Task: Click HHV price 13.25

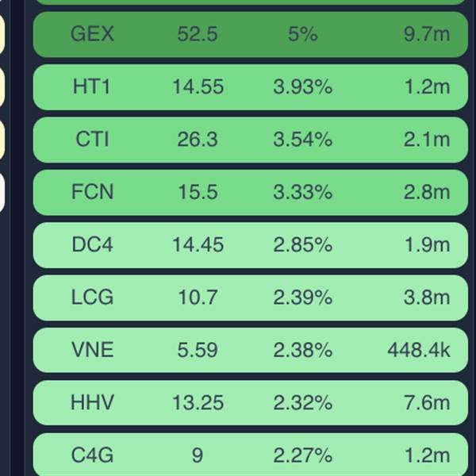Action: pyautogui.click(x=198, y=402)
